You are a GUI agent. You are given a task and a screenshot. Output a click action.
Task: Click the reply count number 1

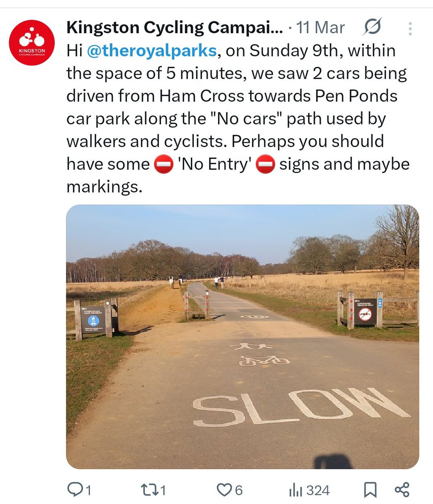point(89,490)
